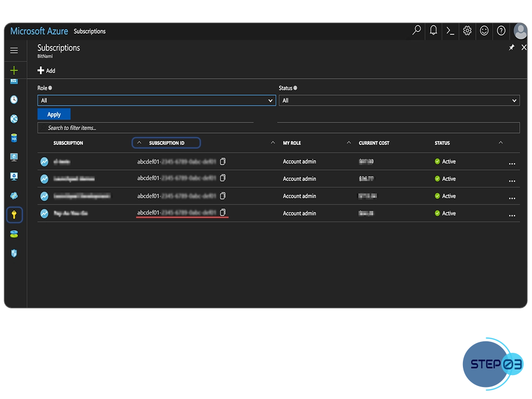Click the green plus create resource icon
The height and width of the screenshot is (399, 532).
point(14,70)
